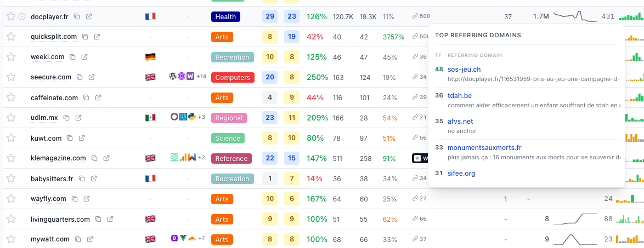Copy kuwt.com domain name

click(70, 138)
